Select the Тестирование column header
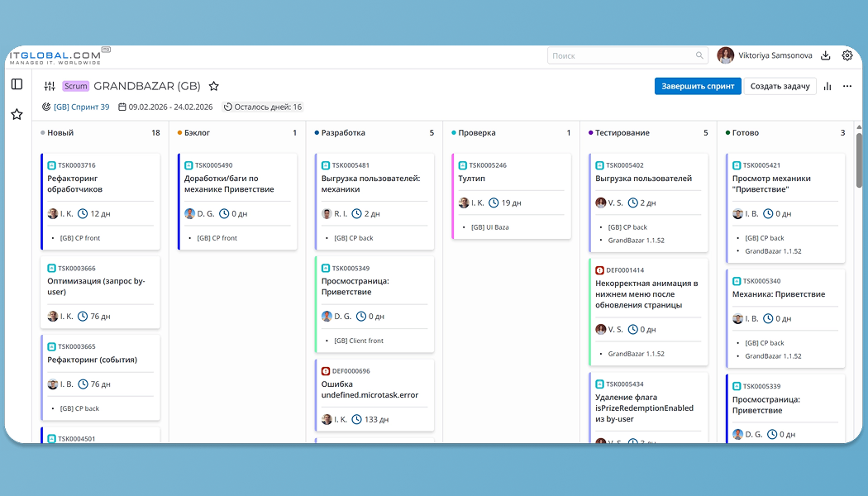 [x=622, y=133]
